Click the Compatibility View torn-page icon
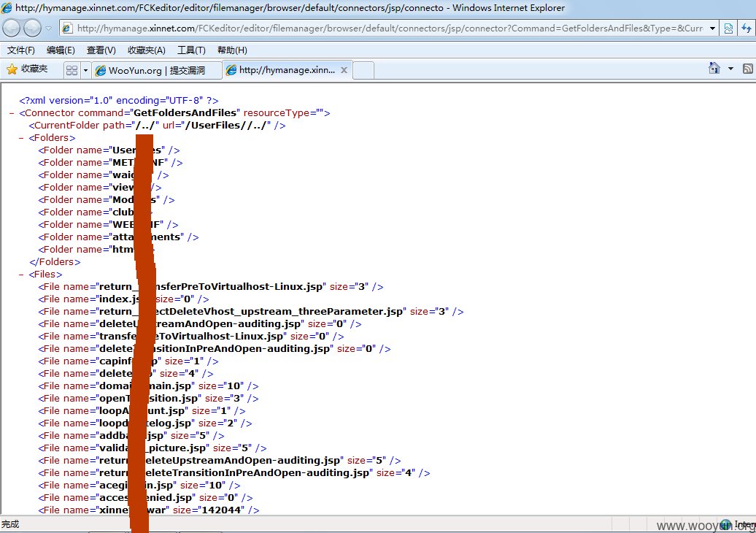The height and width of the screenshot is (533, 756). tap(728, 28)
